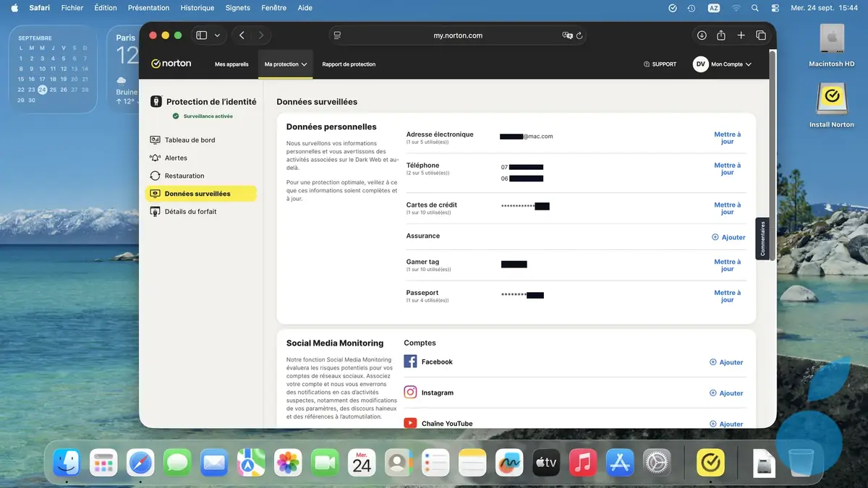Open the Safari sidebar layout chevron
Screen dimensions: 868x488
click(216, 35)
